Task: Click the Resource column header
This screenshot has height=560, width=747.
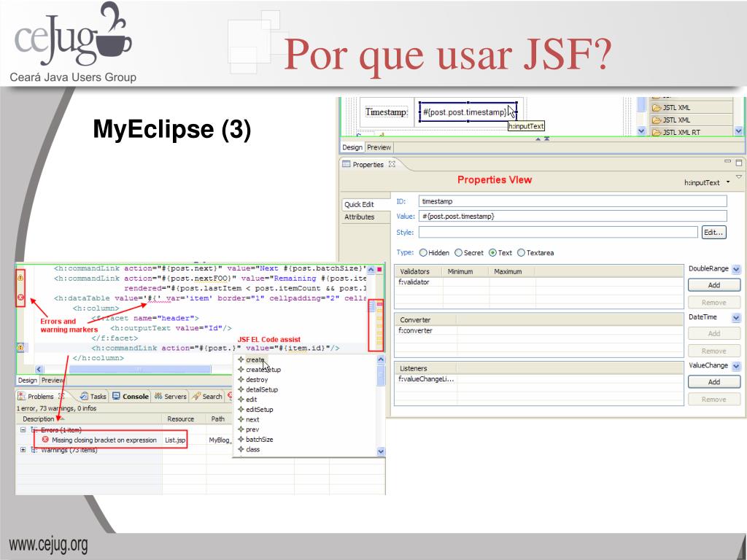Action: (181, 419)
